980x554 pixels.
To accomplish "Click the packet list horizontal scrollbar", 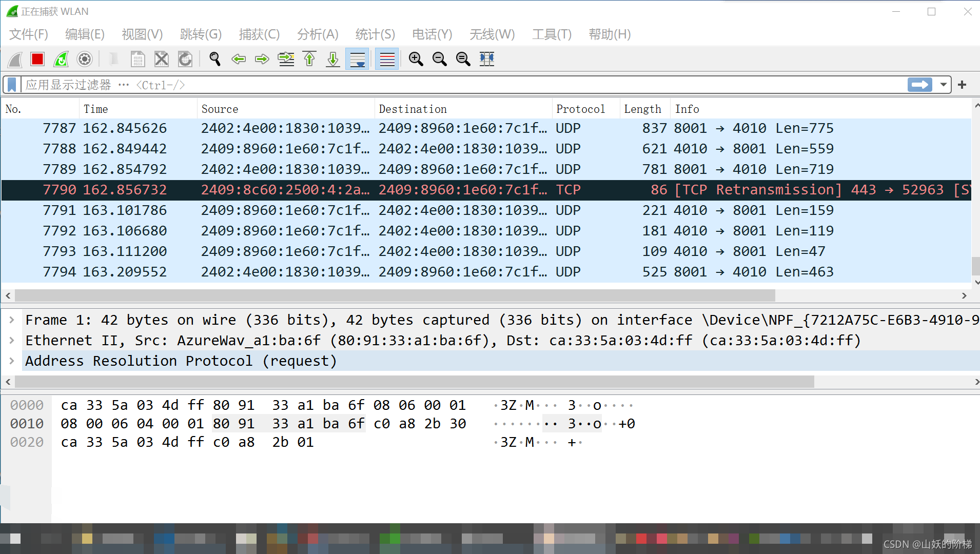I will pyautogui.click(x=395, y=296).
